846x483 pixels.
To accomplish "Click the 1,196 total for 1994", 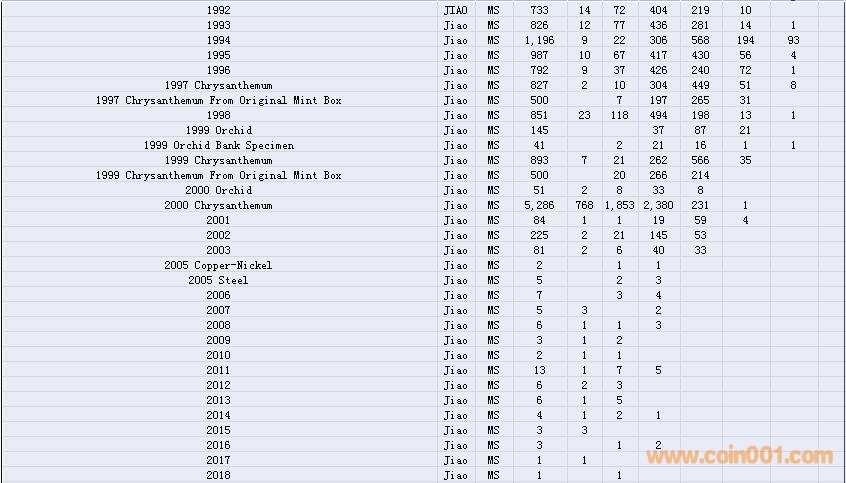I will [x=539, y=40].
